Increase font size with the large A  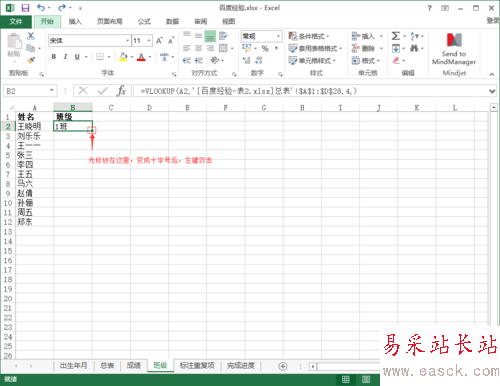click(159, 41)
